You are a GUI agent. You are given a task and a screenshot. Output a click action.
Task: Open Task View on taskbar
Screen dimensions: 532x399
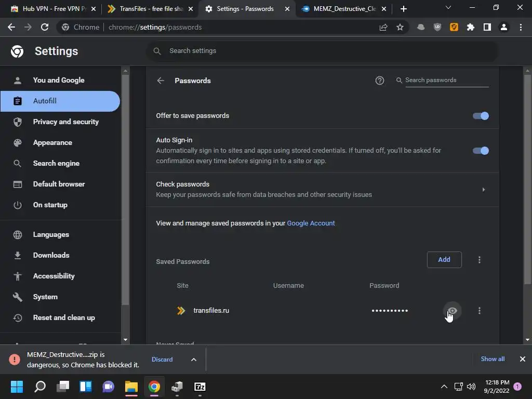coord(63,387)
